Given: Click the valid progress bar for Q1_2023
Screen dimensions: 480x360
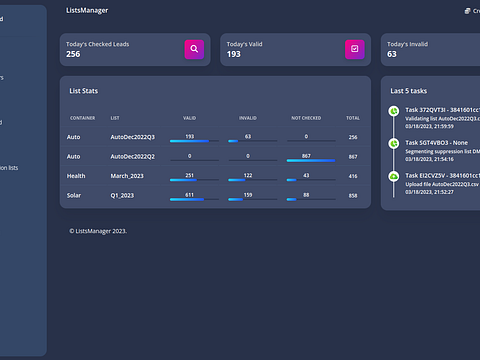Looking at the screenshot, I should coord(194,199).
